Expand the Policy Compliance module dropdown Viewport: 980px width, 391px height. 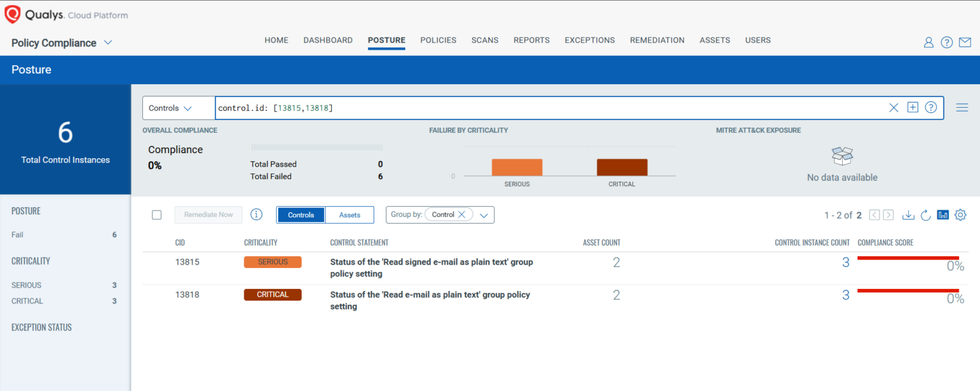(x=108, y=43)
